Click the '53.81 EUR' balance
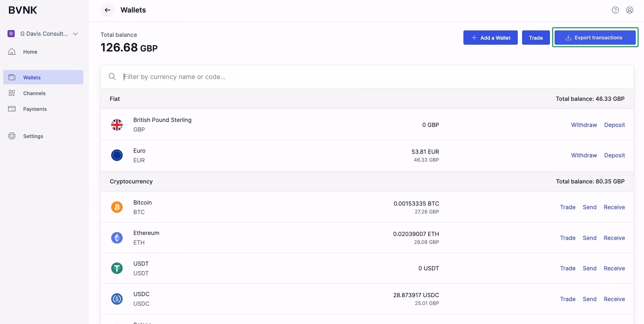 425,152
